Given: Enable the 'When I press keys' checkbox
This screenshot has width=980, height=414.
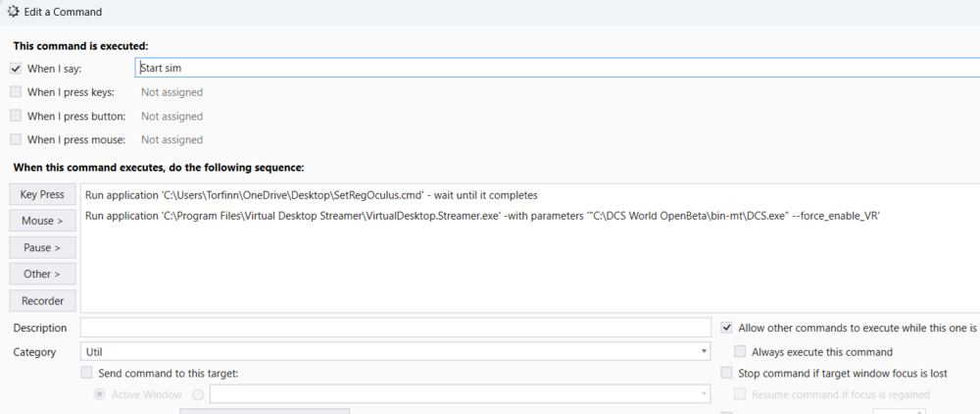Looking at the screenshot, I should point(16,92).
